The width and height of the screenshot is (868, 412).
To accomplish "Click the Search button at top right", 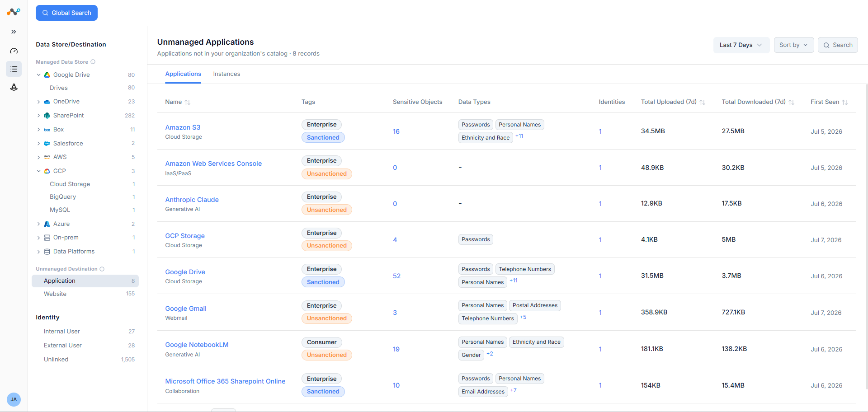I will click(838, 45).
